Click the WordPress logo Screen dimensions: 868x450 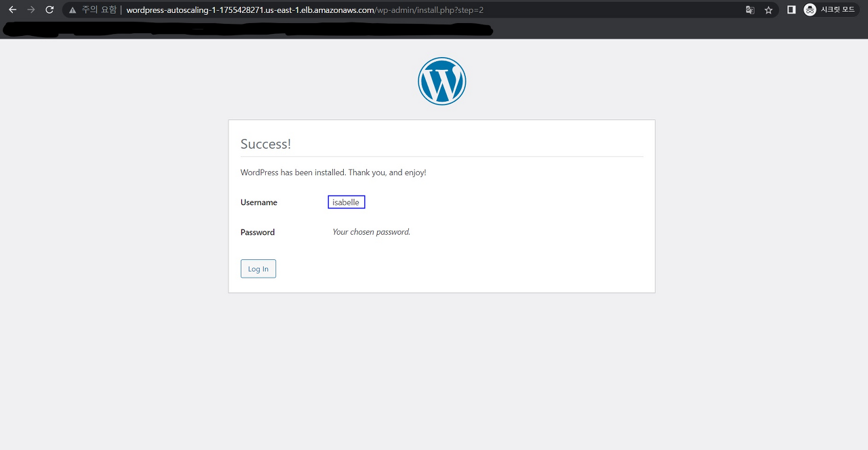[442, 81]
